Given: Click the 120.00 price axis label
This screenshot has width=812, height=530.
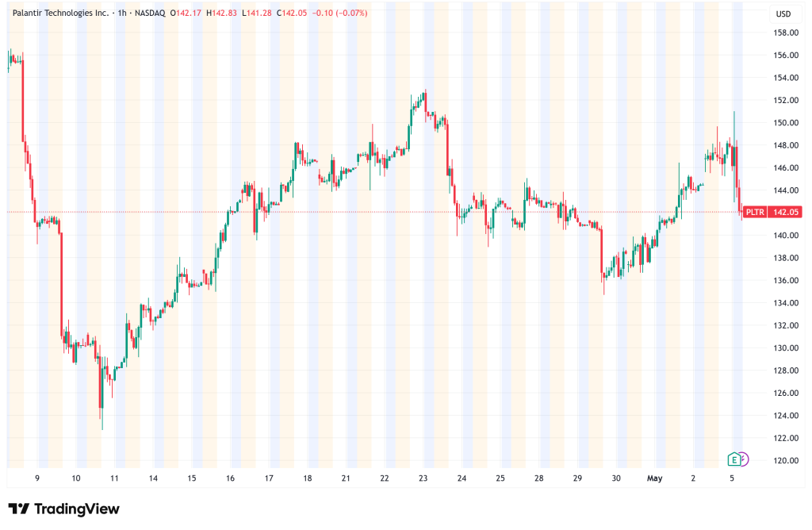Looking at the screenshot, I should coord(786,461).
